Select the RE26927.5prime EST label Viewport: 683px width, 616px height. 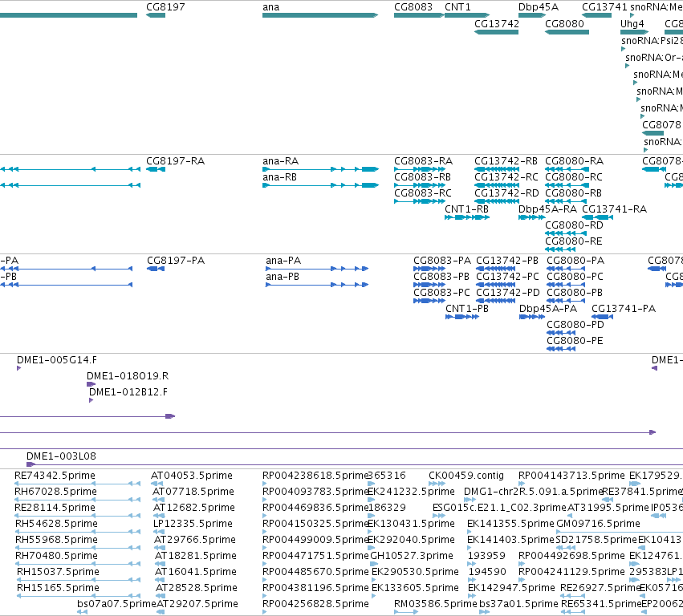click(600, 588)
